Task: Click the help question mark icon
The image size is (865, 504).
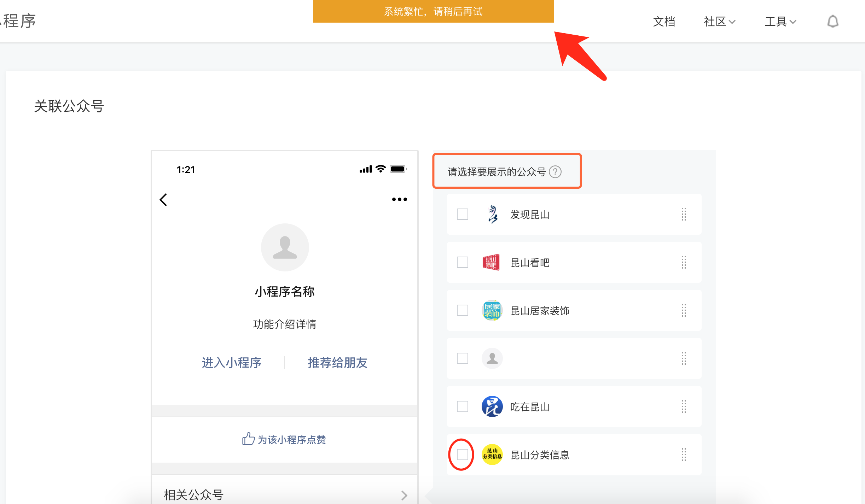Action: click(x=555, y=172)
